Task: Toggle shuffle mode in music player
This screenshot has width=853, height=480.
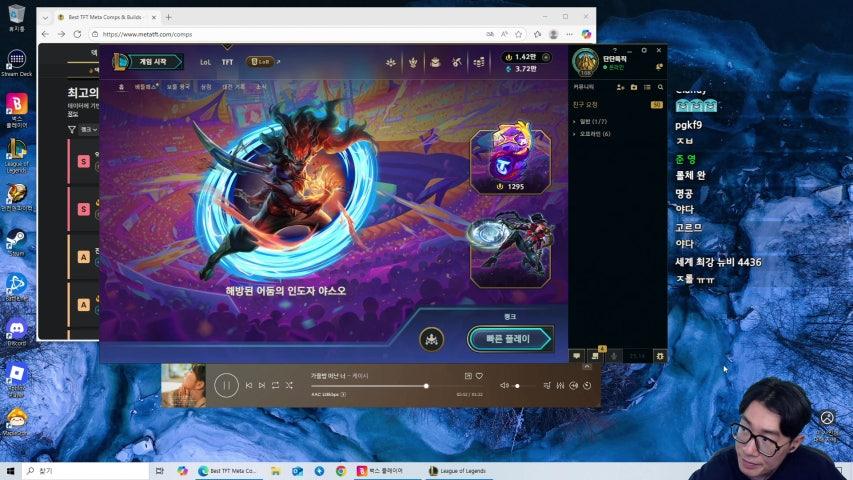Action: 289,385
